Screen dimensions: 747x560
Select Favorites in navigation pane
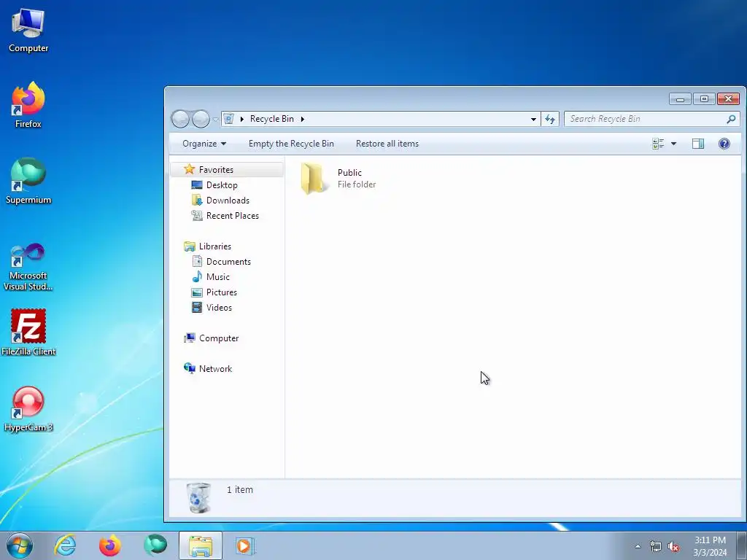(227, 169)
